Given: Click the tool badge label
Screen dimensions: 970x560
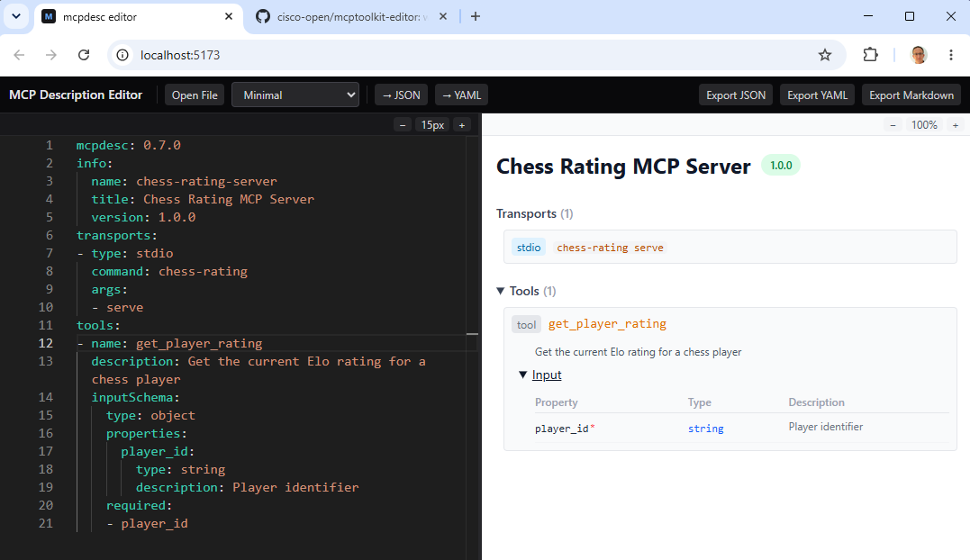Looking at the screenshot, I should pos(527,324).
